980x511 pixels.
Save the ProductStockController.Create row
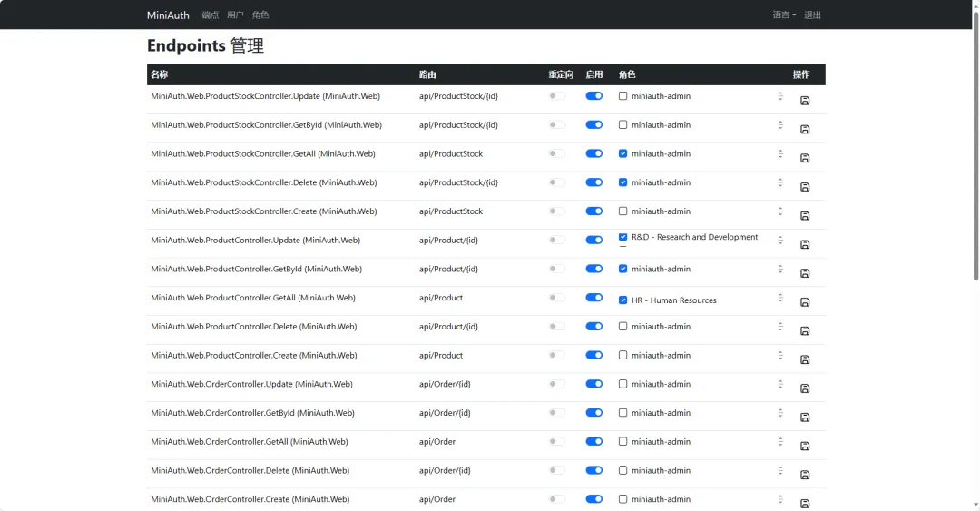click(x=805, y=216)
